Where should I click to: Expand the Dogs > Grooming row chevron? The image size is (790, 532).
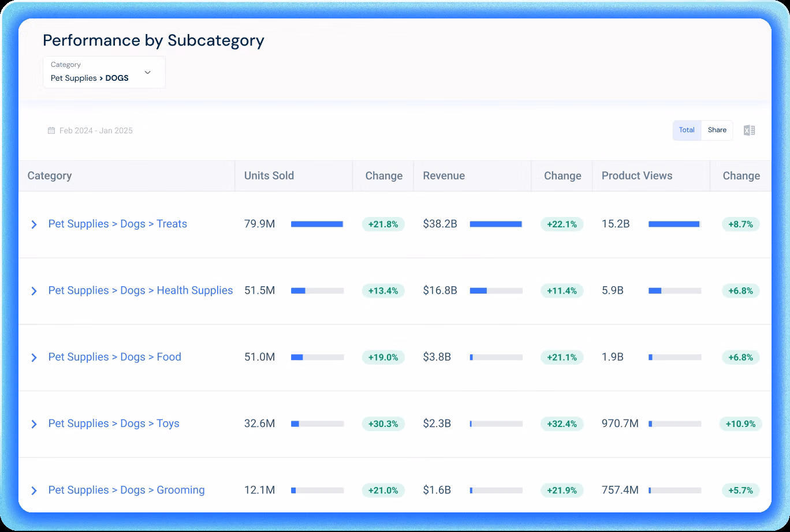click(34, 490)
